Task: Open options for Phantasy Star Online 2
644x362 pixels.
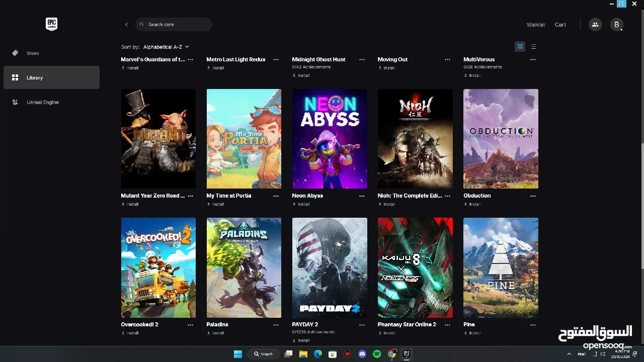Action: tap(447, 325)
